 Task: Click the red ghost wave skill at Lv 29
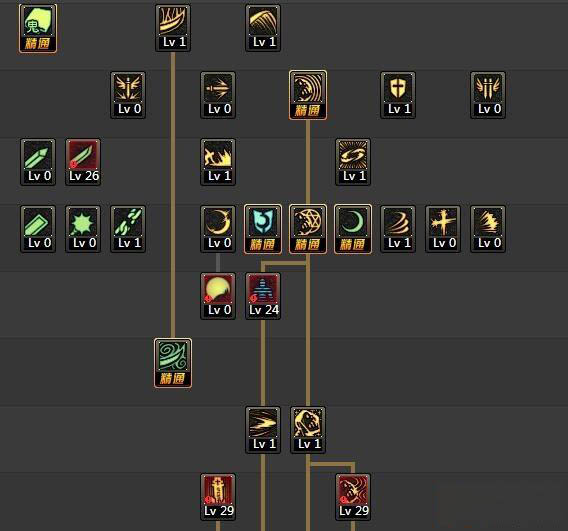[353, 497]
